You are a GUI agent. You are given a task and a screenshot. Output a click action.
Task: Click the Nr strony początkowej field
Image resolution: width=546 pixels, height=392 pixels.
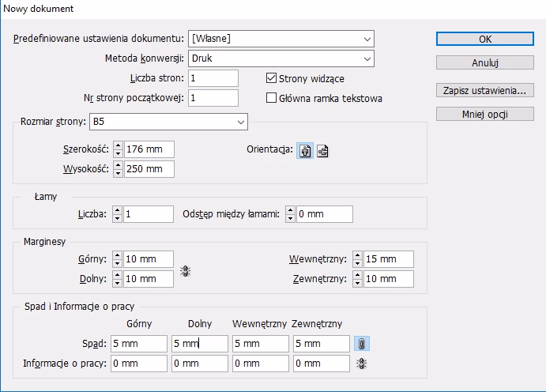coord(213,98)
